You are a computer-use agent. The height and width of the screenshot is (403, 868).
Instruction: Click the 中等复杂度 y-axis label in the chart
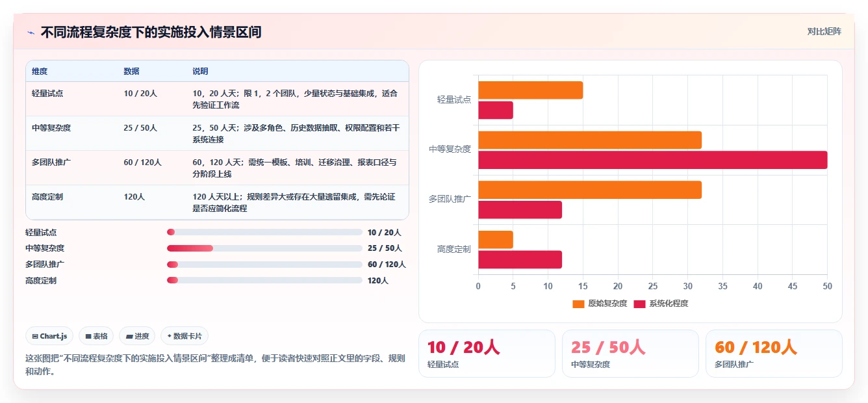(x=450, y=149)
